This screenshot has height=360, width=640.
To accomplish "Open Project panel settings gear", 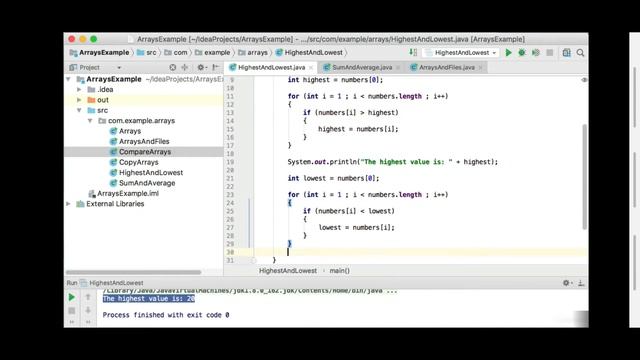I will (x=201, y=67).
